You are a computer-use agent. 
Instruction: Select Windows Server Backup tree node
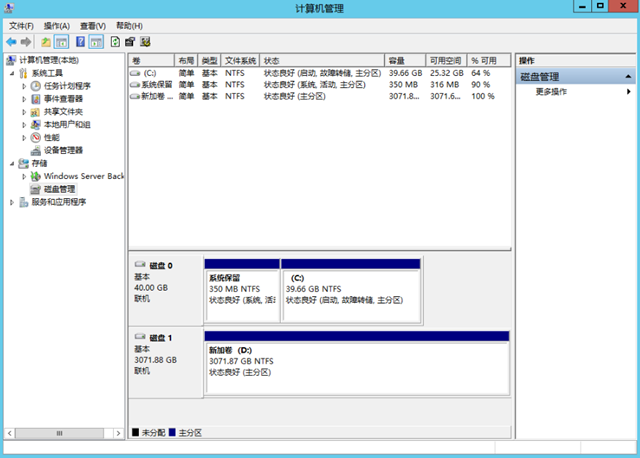tap(83, 176)
